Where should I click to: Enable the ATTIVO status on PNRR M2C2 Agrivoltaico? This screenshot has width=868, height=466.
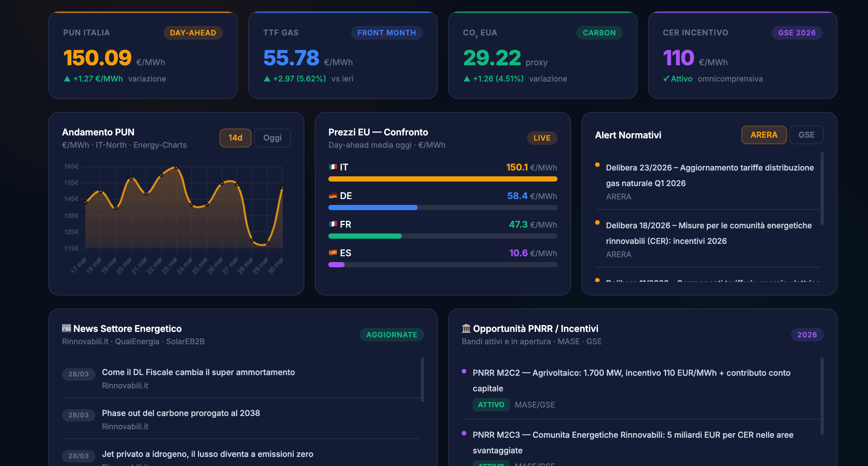point(491,405)
